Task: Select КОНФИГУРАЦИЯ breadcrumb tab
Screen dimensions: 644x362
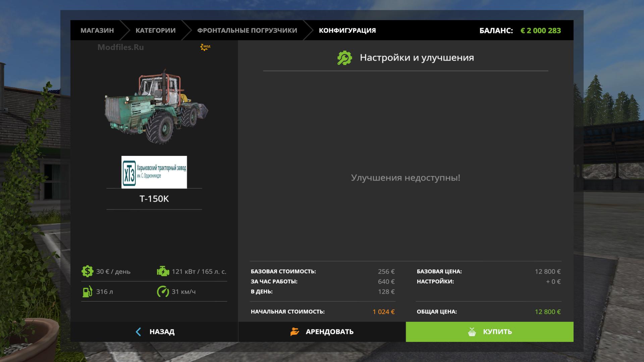Action: [x=347, y=31]
